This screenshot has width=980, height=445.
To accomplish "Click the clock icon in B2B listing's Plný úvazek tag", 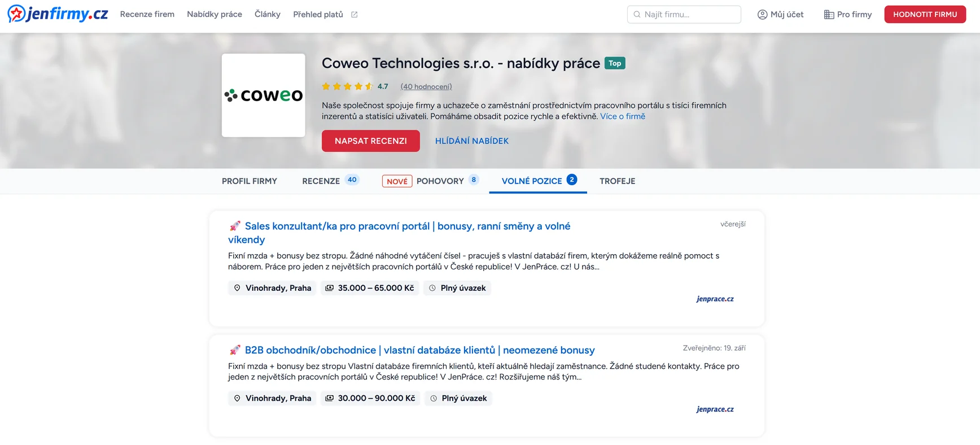I will coord(434,398).
